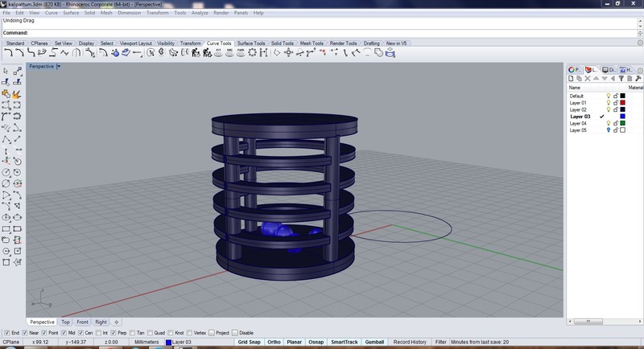
Task: Add a new viewport tab with the plus icon
Action: click(116, 322)
